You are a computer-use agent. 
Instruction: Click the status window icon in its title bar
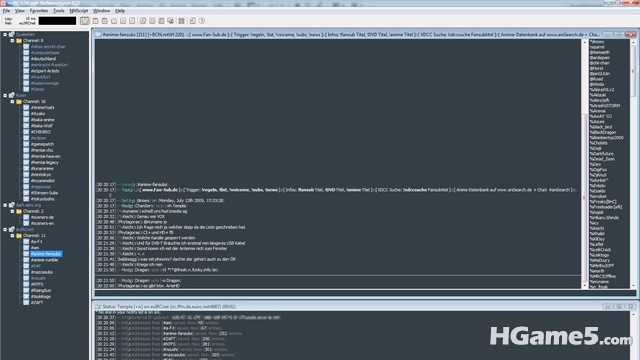coord(98,307)
